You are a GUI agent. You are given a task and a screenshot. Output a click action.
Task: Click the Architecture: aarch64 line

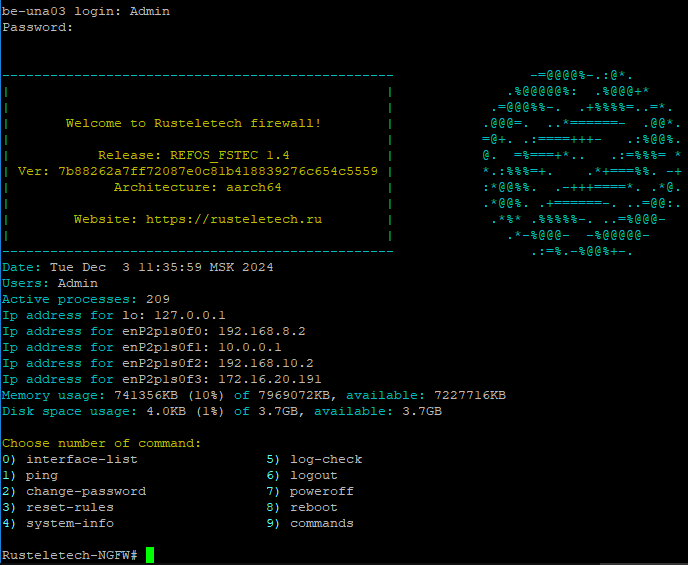(198, 187)
